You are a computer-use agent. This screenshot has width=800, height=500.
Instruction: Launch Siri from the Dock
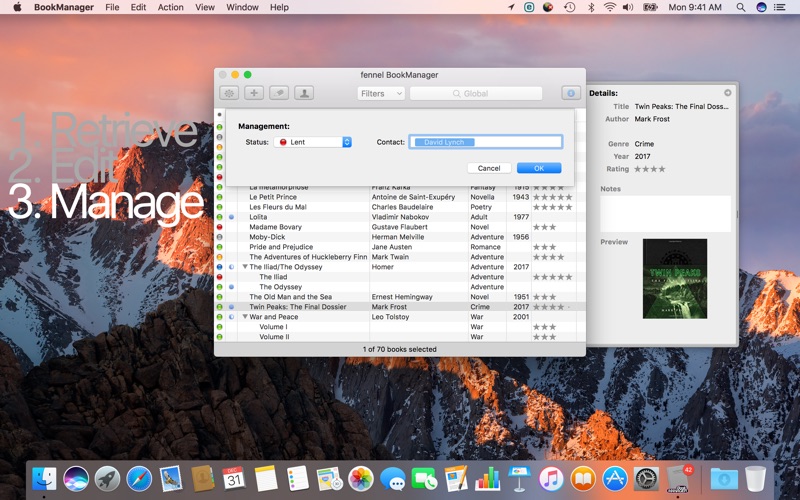pyautogui.click(x=76, y=479)
